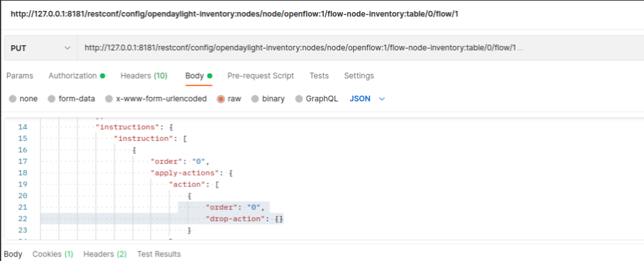Show the Test Results tab
Image resolution: width=644 pixels, height=261 pixels.
159,254
